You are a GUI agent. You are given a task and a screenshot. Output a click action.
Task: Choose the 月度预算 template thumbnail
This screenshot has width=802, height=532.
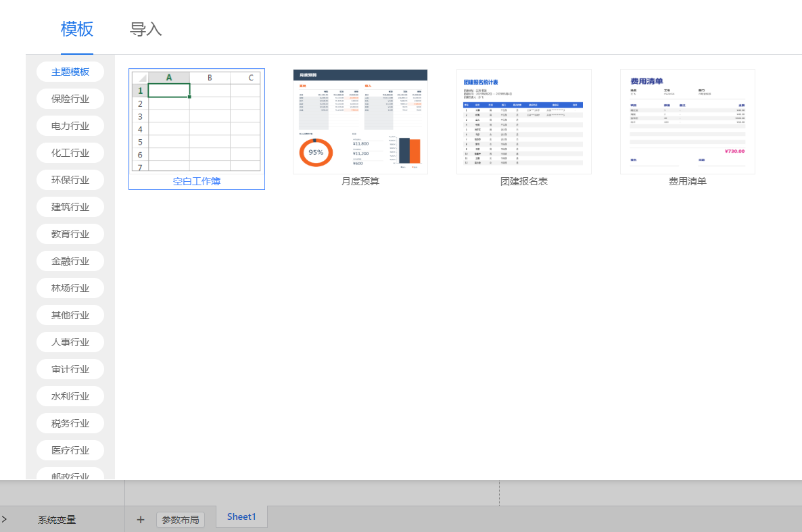(x=360, y=122)
